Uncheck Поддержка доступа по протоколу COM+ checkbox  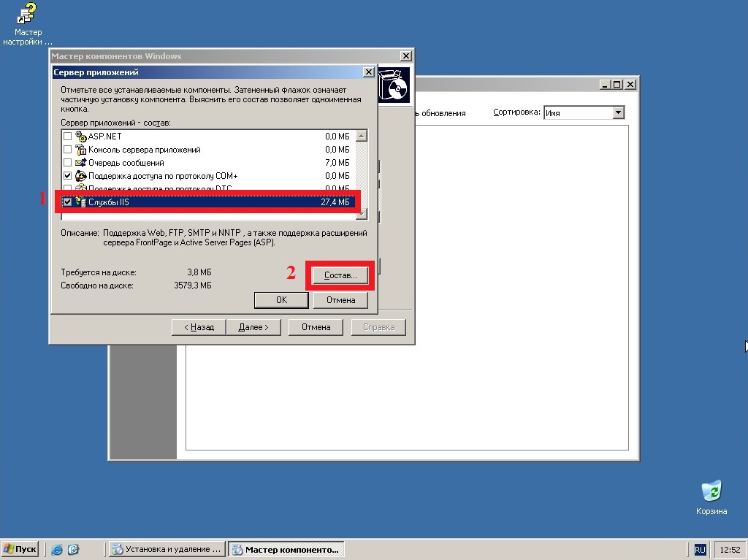68,176
